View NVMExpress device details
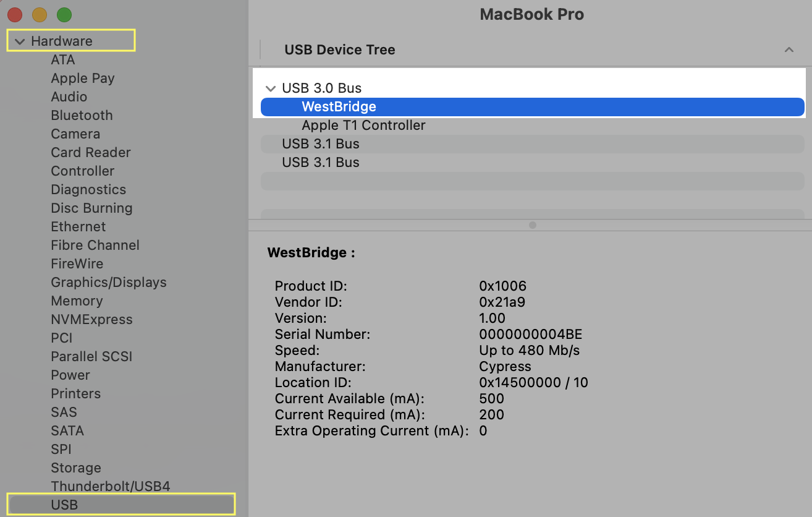Screen dimensions: 812x517 [91, 319]
